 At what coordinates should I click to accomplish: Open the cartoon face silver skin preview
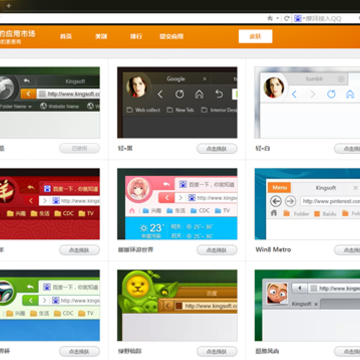pyautogui.click(x=307, y=305)
